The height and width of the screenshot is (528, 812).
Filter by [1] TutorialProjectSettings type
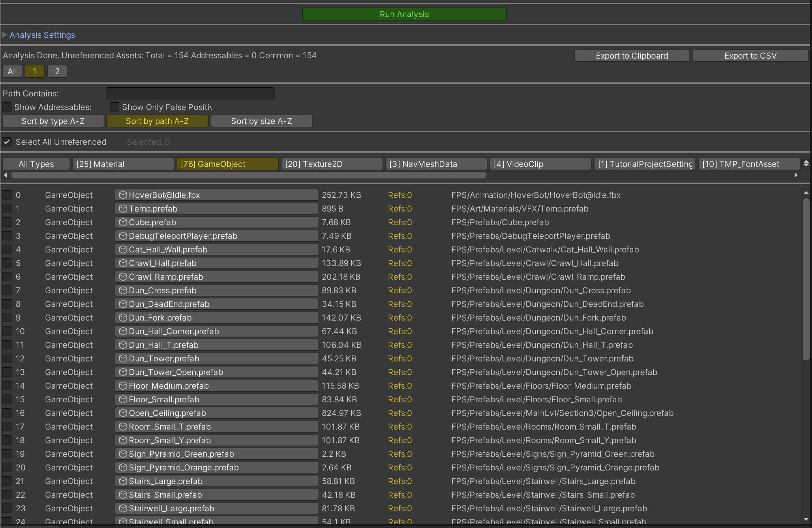pos(645,164)
